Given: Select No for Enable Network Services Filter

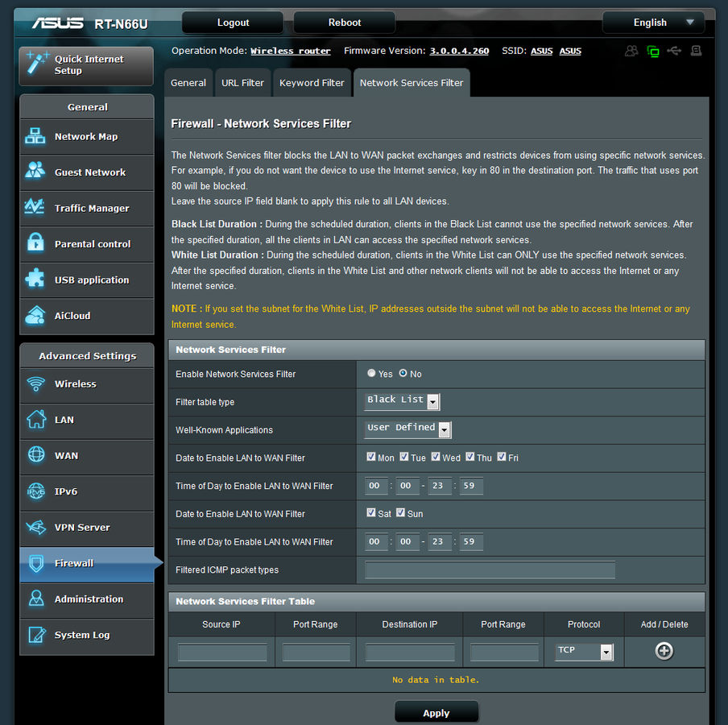Looking at the screenshot, I should [403, 373].
